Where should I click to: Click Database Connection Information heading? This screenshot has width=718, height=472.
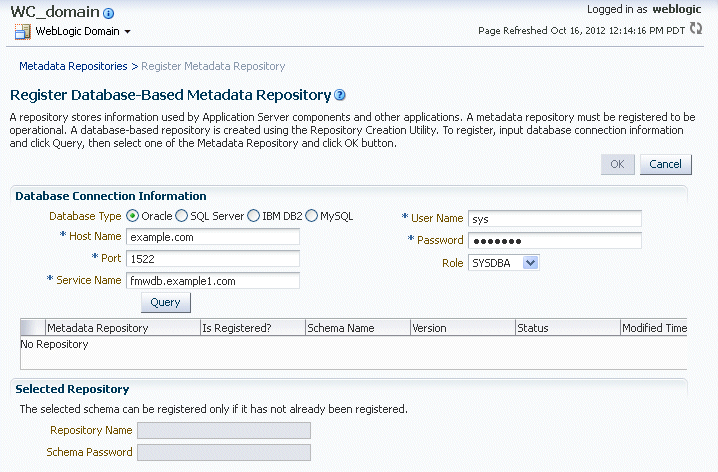111,196
